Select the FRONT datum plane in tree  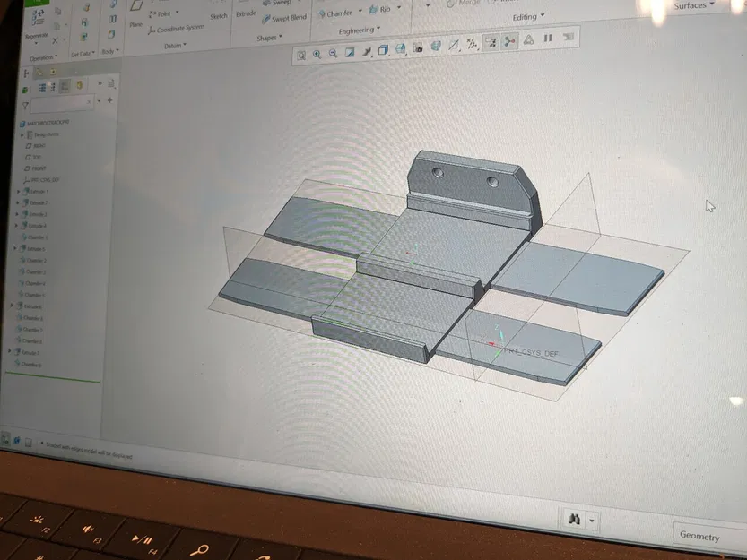click(x=36, y=168)
